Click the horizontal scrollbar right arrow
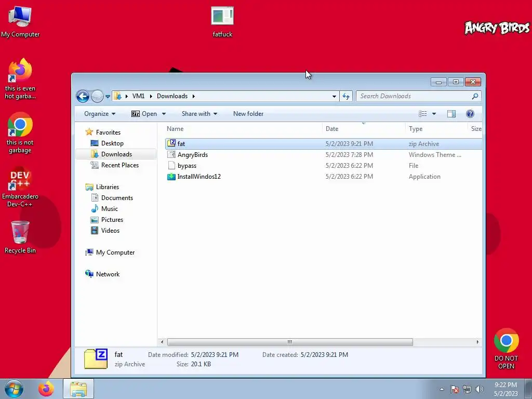 tap(477, 342)
